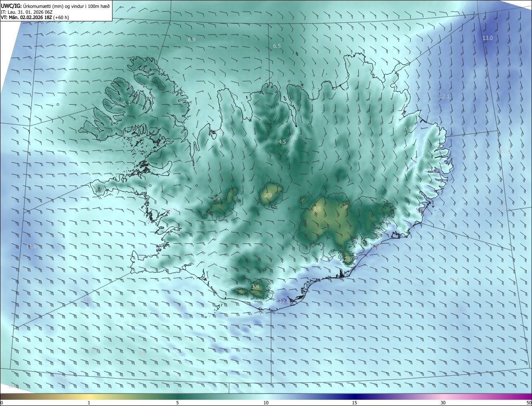Click the 13.0 value over the sea
Screen dimensions: 532x406
pyautogui.click(x=488, y=38)
